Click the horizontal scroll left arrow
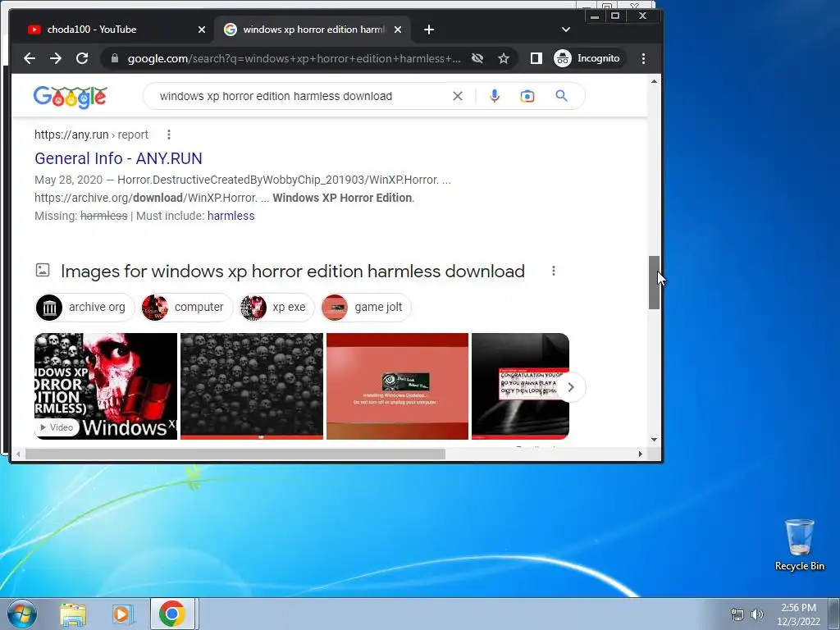Image resolution: width=840 pixels, height=630 pixels. point(18,454)
